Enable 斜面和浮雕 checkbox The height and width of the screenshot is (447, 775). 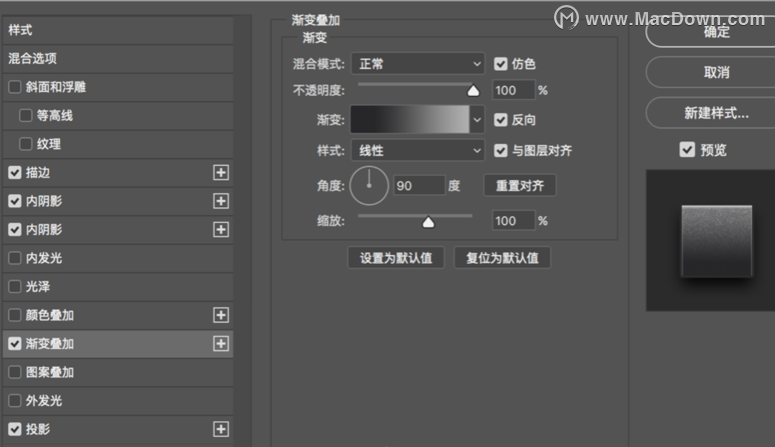coord(15,87)
